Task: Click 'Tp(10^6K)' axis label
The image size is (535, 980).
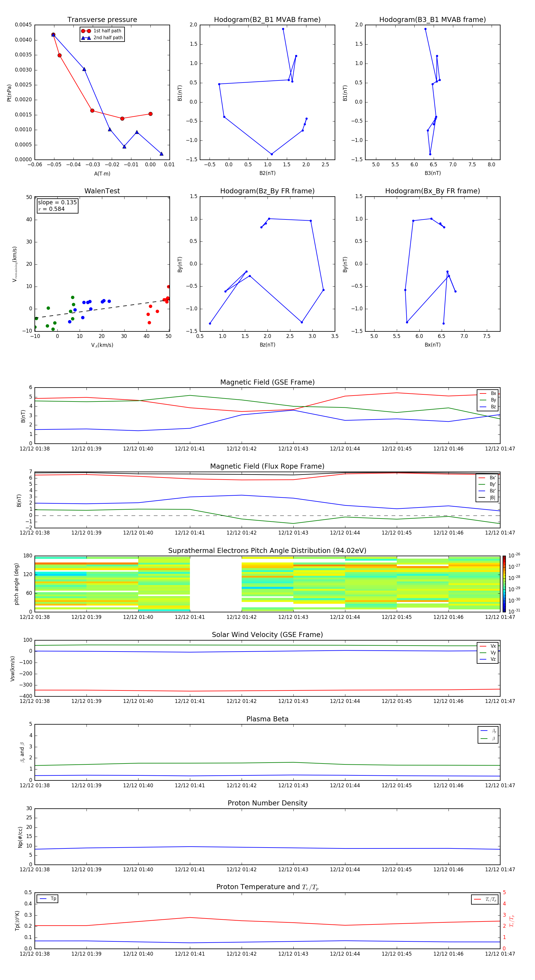Action: (17, 921)
